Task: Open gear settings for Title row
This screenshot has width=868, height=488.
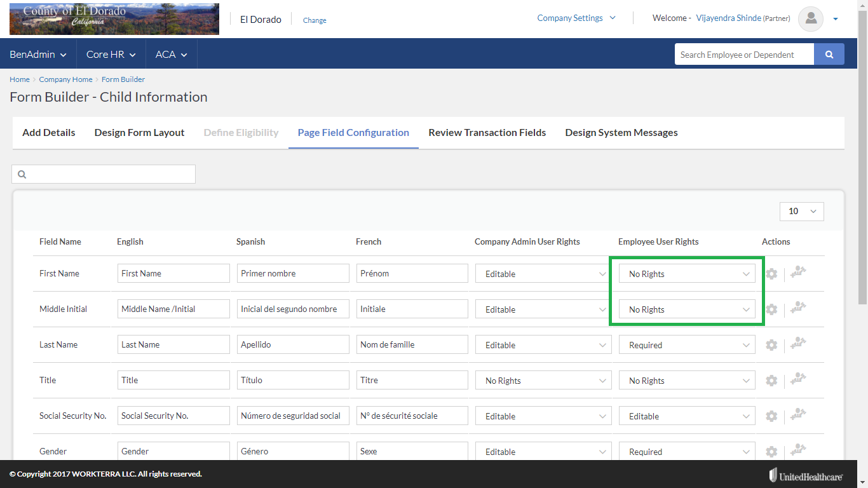Action: coord(771,381)
